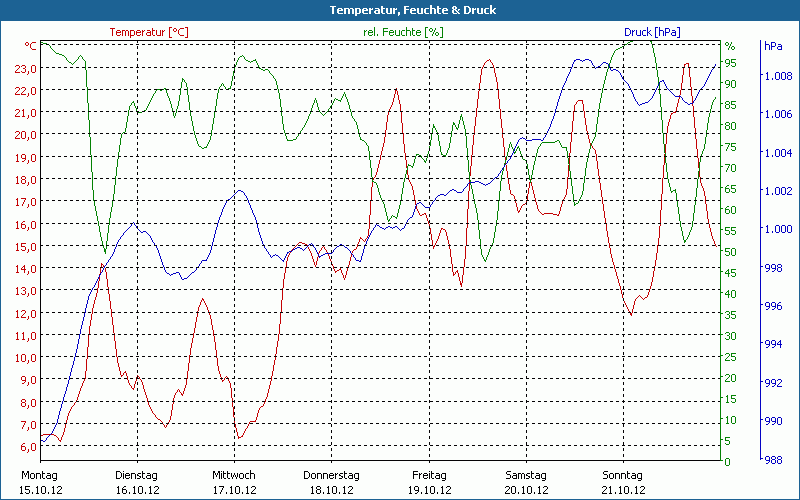Viewport: 800px width, 500px height.
Task: Select the blue 'Druck [hPa]' legend label
Action: [652, 32]
